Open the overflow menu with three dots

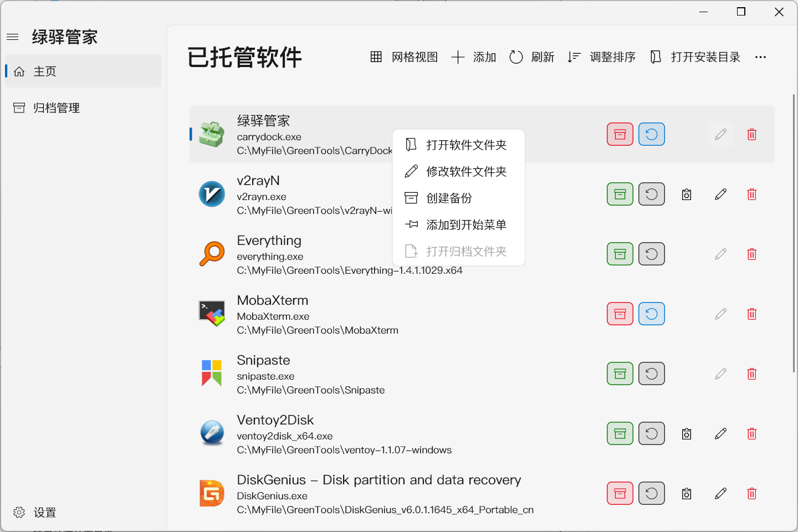(x=760, y=57)
